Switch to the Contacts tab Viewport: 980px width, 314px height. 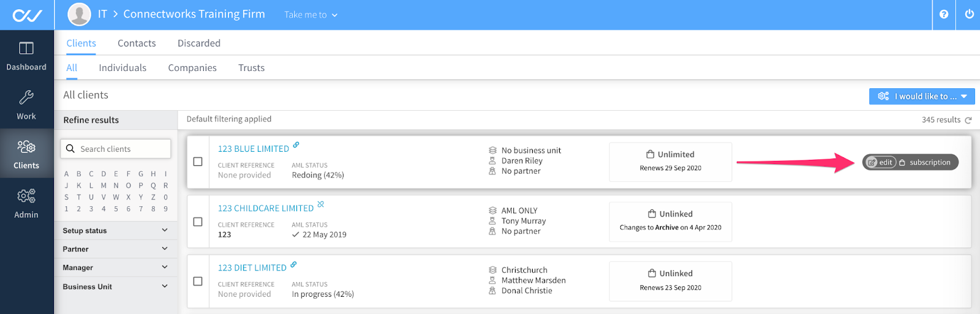tap(137, 43)
